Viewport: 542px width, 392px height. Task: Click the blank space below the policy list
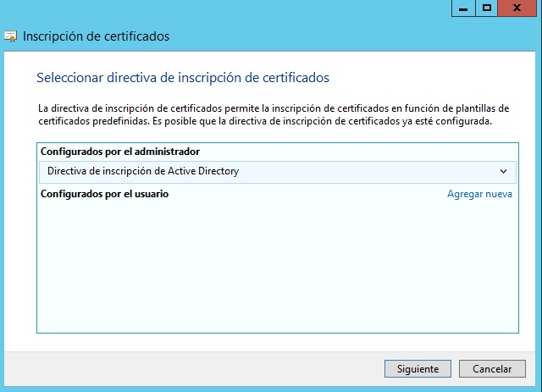coord(276,342)
